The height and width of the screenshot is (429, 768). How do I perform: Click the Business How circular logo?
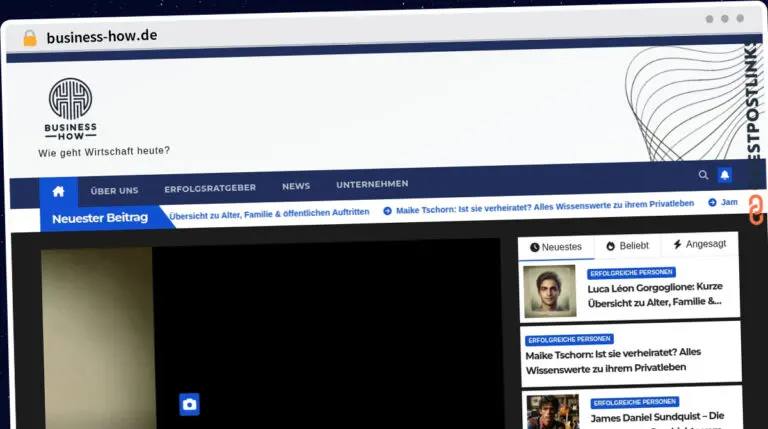point(71,99)
